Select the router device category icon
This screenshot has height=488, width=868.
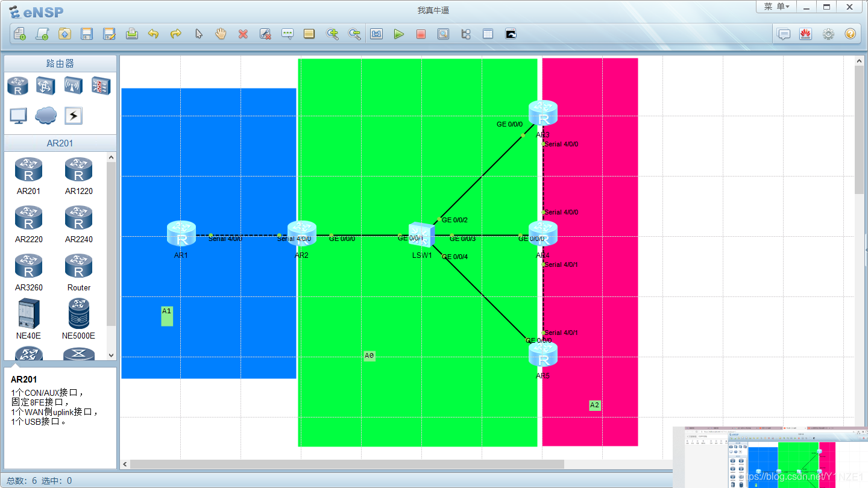17,86
